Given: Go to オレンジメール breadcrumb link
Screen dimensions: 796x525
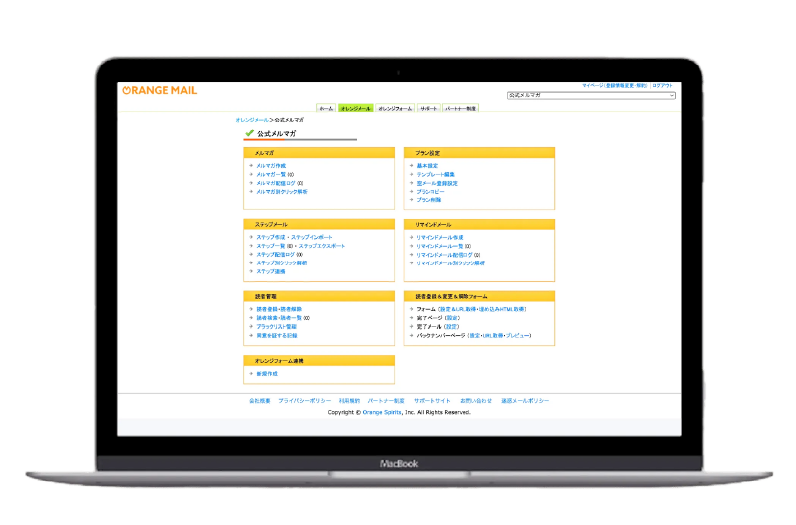Looking at the screenshot, I should click(253, 119).
